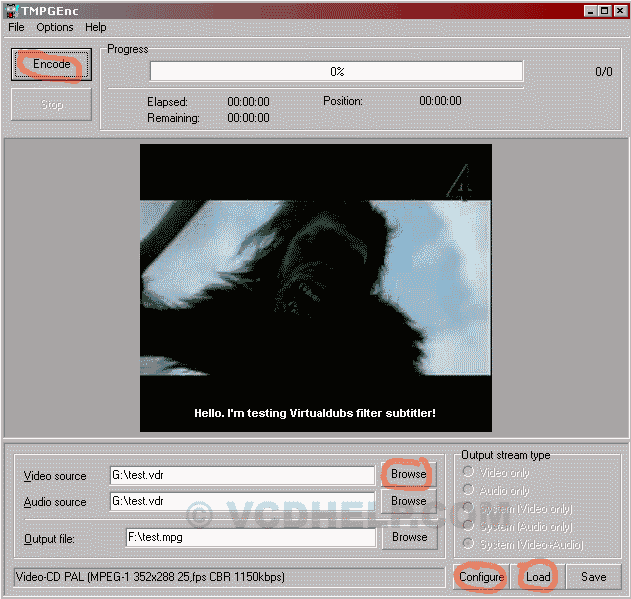The height and width of the screenshot is (599, 631).
Task: Click the Video source path field
Action: click(240, 475)
